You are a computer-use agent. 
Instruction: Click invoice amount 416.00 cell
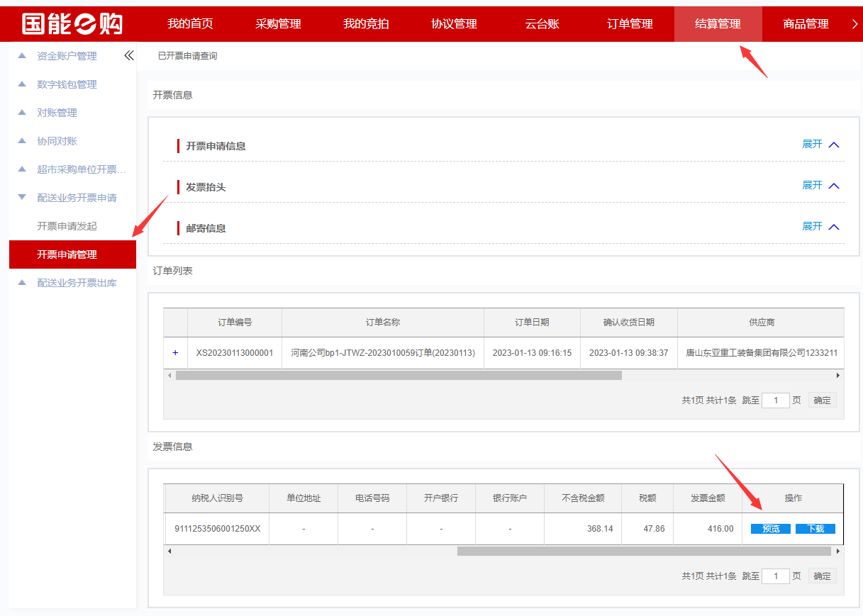708,529
